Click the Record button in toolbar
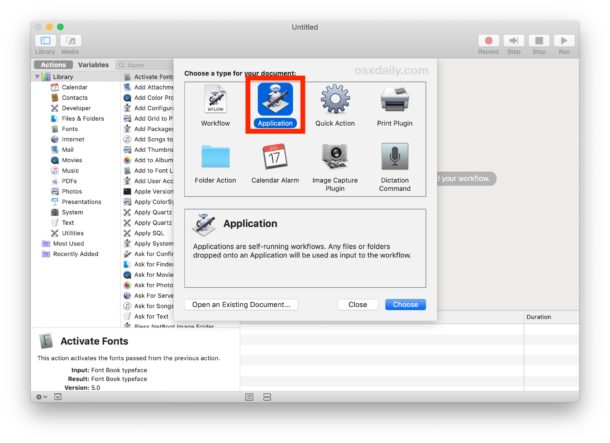Screen dimensions: 610x443 (488, 41)
